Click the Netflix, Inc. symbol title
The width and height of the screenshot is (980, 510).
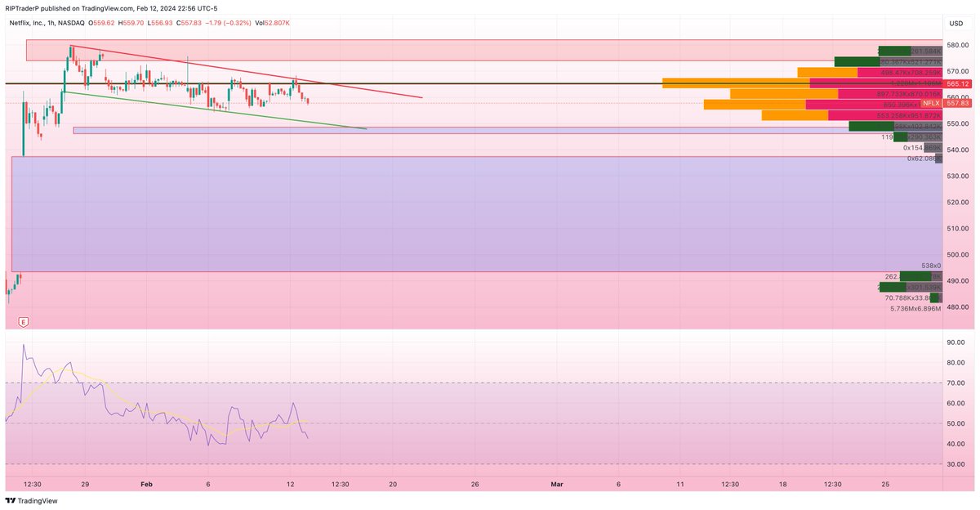27,23
